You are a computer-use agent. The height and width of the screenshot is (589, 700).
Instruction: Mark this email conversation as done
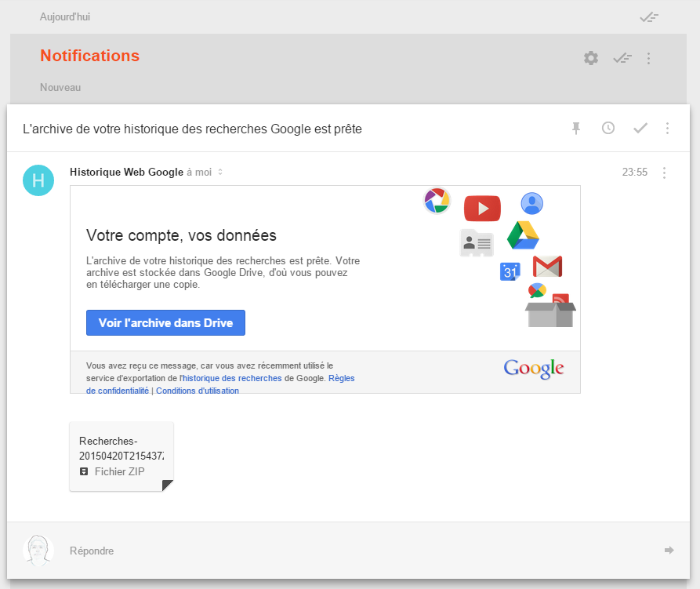coord(640,129)
